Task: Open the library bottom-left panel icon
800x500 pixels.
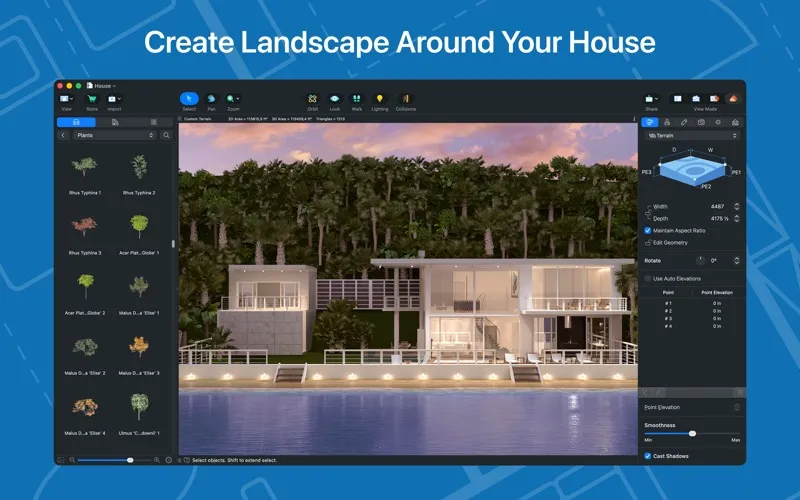Action: click(x=61, y=460)
